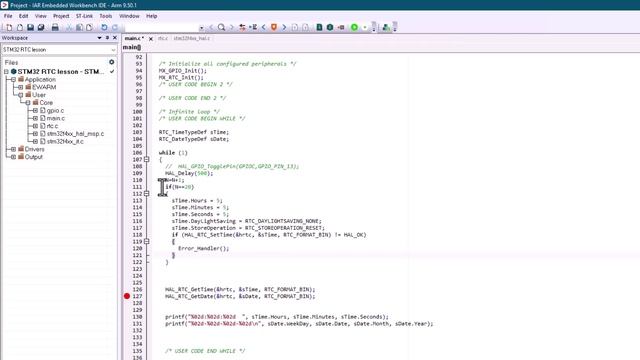The width and height of the screenshot is (640, 360).
Task: Select rtc.c in the workspace tree
Action: click(x=52, y=126)
